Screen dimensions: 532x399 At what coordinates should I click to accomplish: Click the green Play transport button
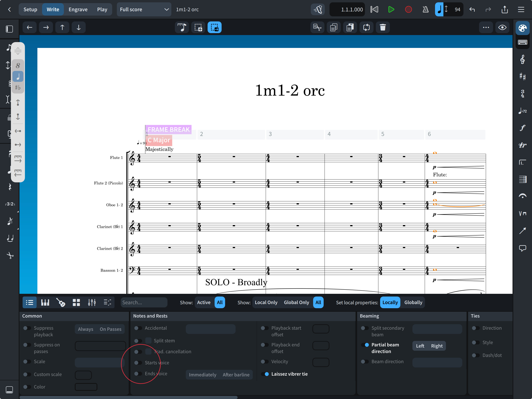click(x=391, y=10)
